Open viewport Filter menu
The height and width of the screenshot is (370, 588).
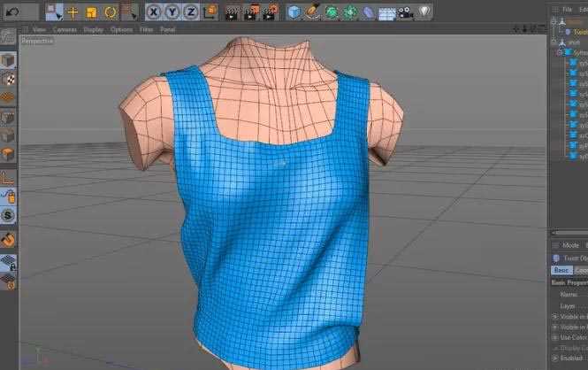146,29
